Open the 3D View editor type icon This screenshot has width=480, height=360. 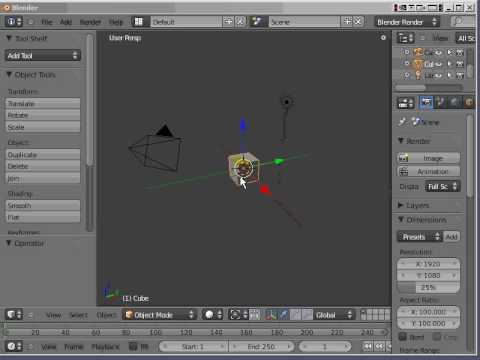click(14, 315)
